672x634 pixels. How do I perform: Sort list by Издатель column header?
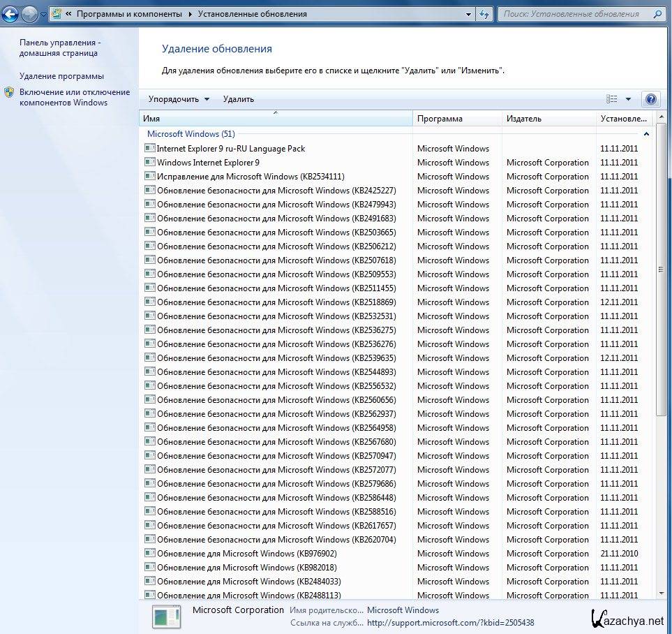tap(549, 119)
